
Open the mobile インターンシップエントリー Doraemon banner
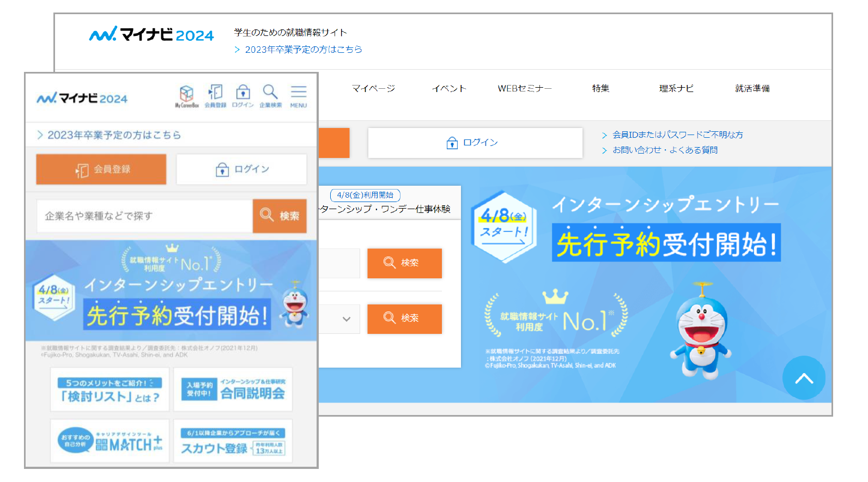click(x=172, y=291)
